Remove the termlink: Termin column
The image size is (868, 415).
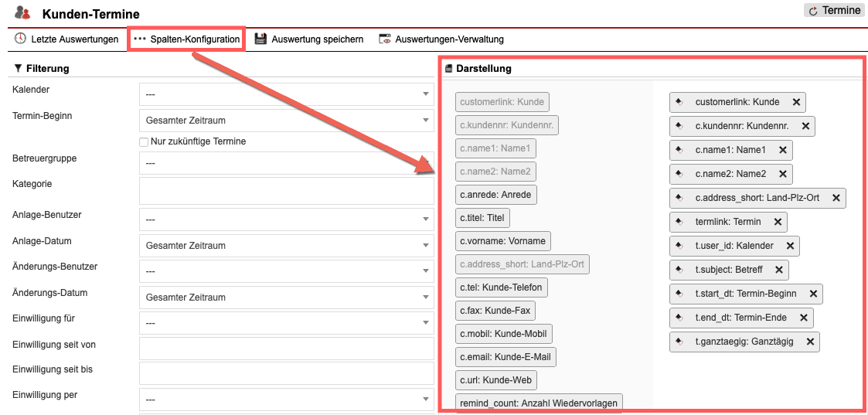778,222
